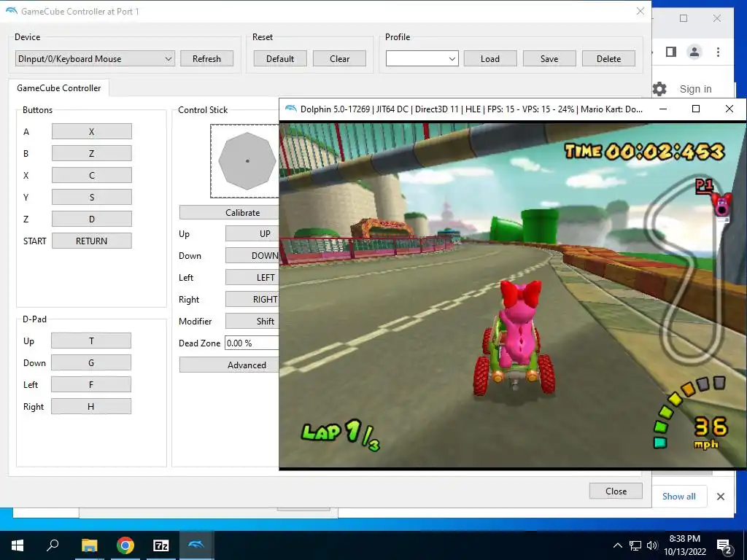The width and height of the screenshot is (747, 560).
Task: Load the selected profile
Action: tap(490, 58)
